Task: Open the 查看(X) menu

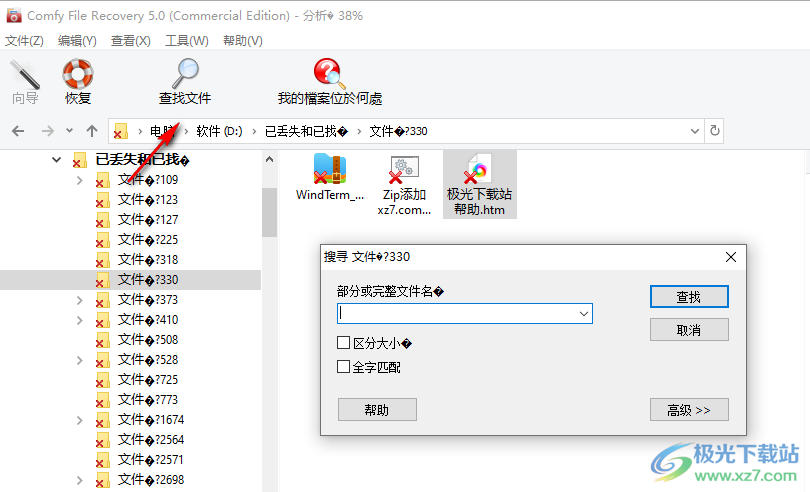Action: click(131, 40)
